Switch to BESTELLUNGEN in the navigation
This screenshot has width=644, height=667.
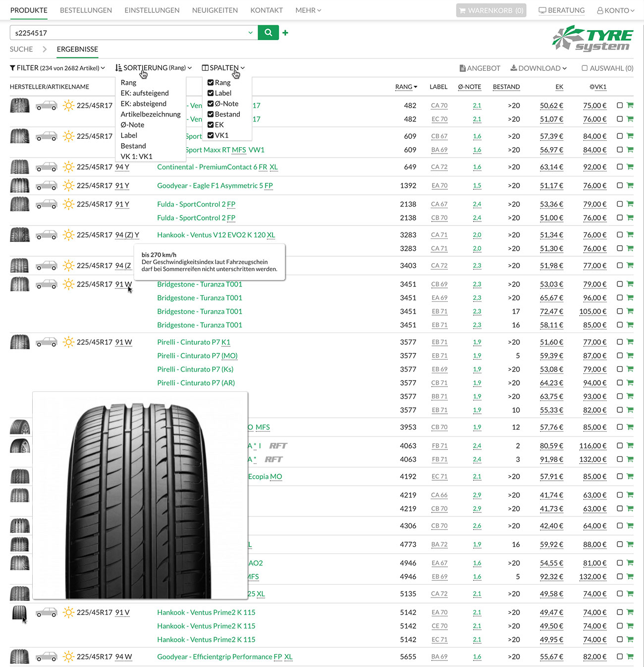[85, 10]
